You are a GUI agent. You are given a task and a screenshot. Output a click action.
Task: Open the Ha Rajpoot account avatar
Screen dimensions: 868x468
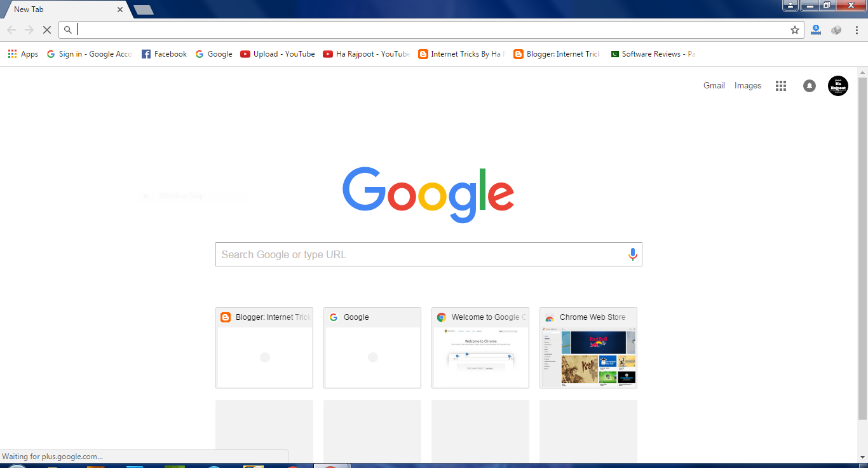pyautogui.click(x=838, y=86)
